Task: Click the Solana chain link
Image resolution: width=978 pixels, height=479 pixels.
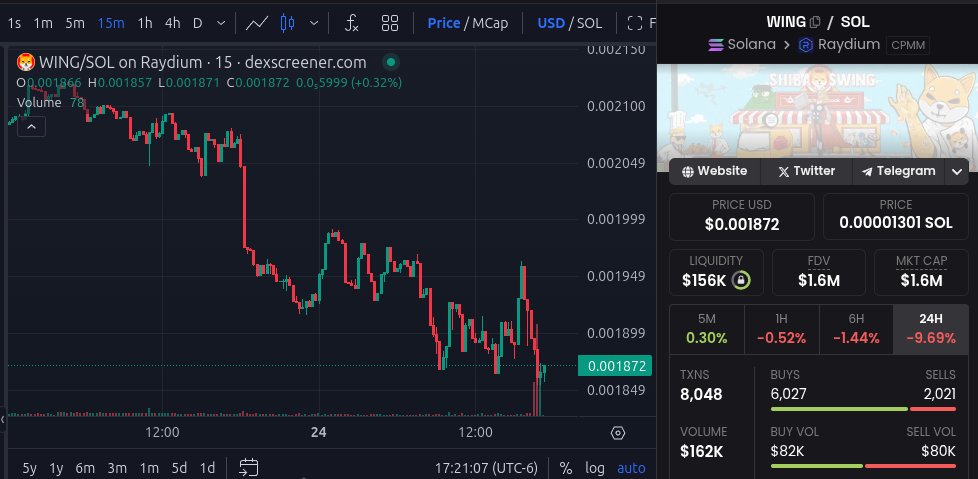Action: click(x=742, y=45)
